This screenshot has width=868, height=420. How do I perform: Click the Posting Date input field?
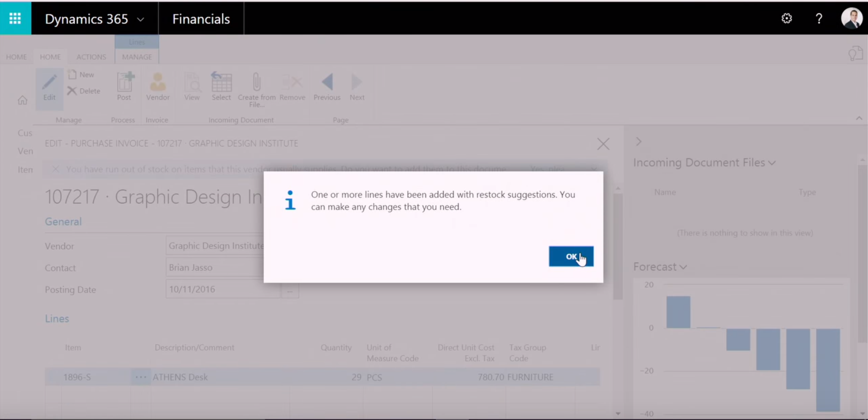[x=223, y=290]
